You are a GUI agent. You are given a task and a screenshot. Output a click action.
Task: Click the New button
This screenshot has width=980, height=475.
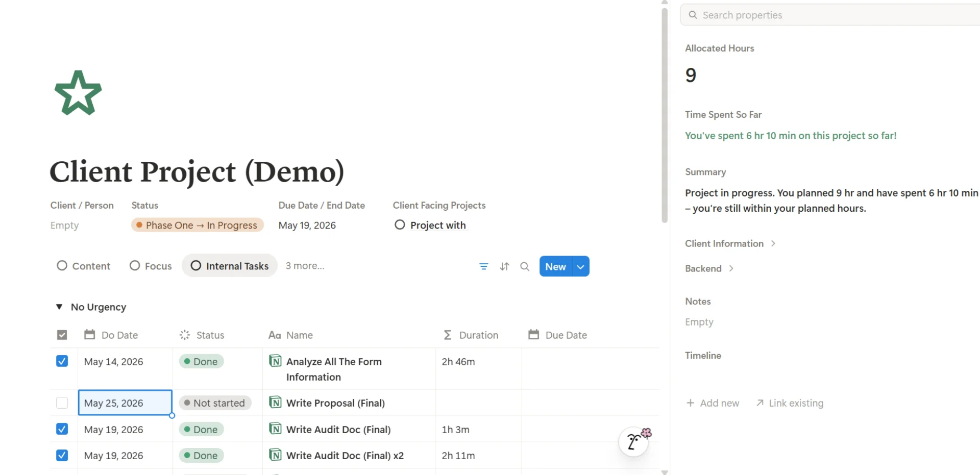click(x=555, y=266)
